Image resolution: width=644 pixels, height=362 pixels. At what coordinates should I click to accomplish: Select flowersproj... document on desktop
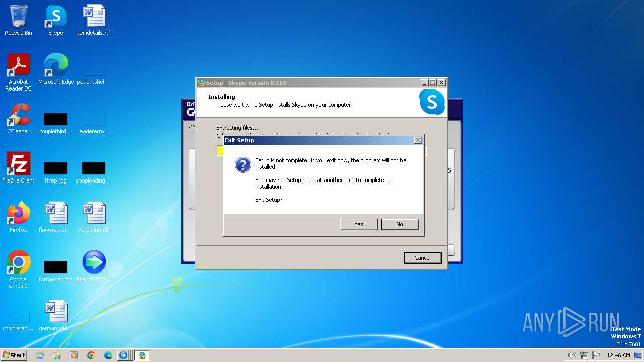55,218
